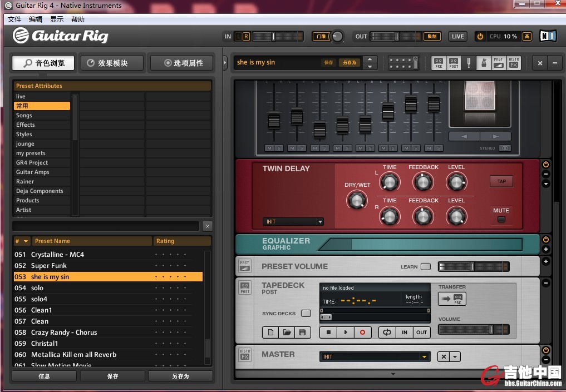Transfer the take to Tapedeck Pre
The height and width of the screenshot is (392, 566).
click(x=452, y=299)
